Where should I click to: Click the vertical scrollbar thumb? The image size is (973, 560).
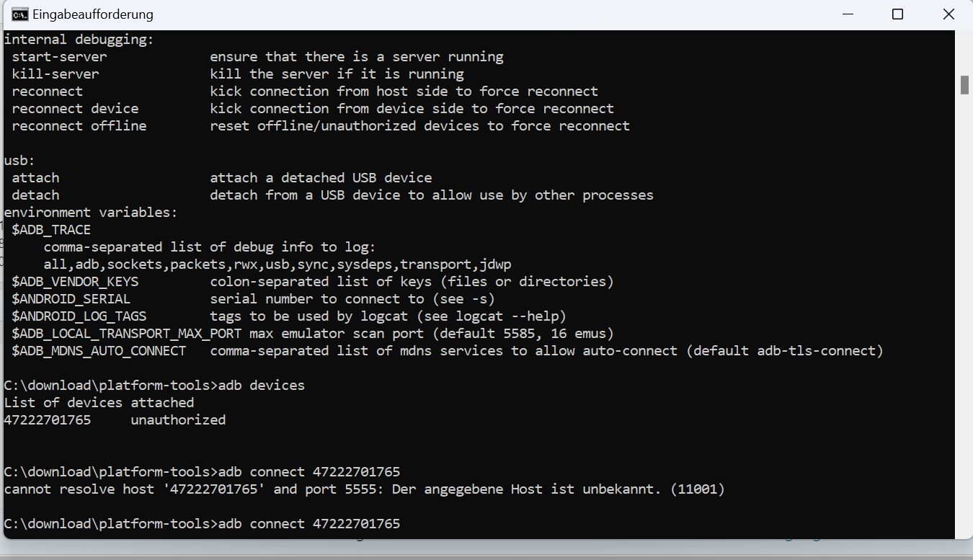(964, 84)
